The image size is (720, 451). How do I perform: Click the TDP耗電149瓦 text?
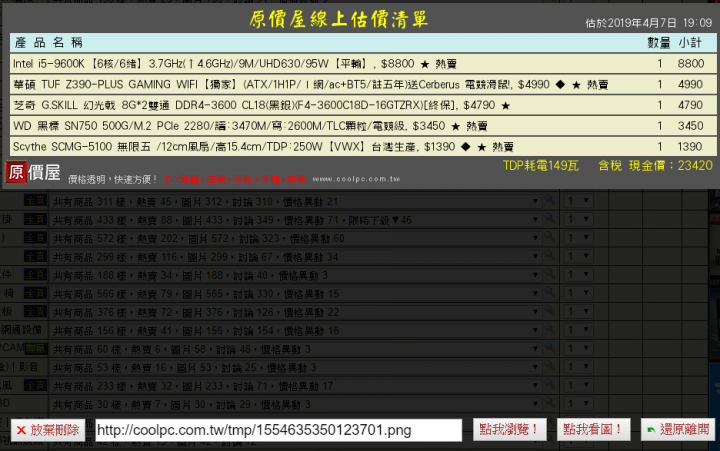point(541,166)
